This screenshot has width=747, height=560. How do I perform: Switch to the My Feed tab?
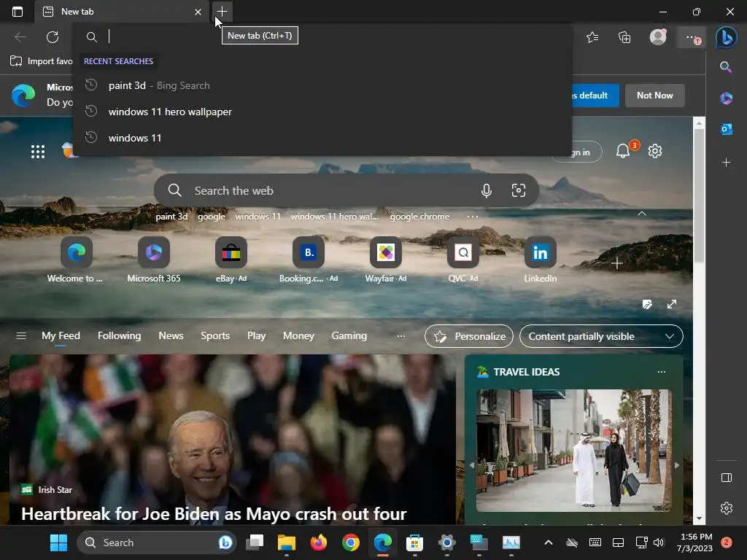coord(61,335)
